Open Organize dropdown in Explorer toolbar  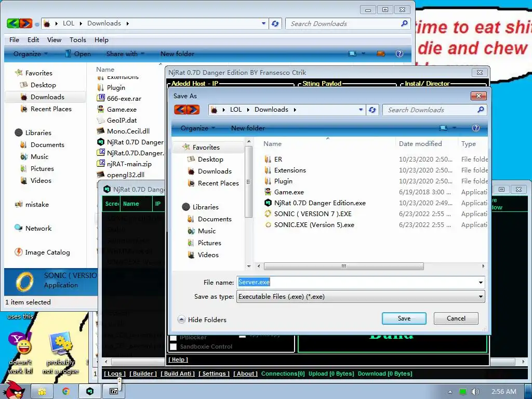[x=30, y=54]
